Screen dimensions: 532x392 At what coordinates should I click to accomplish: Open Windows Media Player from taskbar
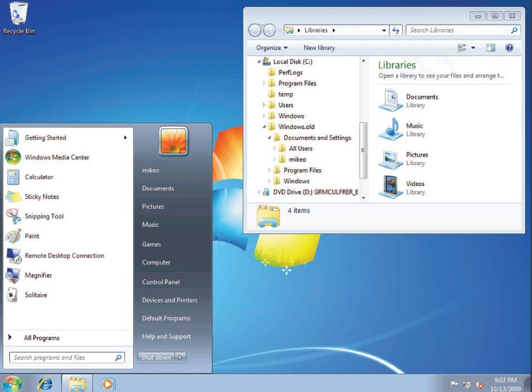pyautogui.click(x=107, y=384)
